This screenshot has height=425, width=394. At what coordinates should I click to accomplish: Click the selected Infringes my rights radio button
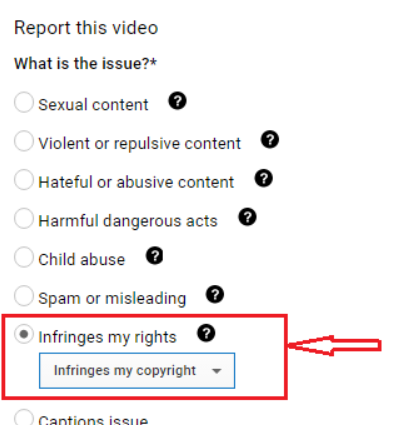24,334
